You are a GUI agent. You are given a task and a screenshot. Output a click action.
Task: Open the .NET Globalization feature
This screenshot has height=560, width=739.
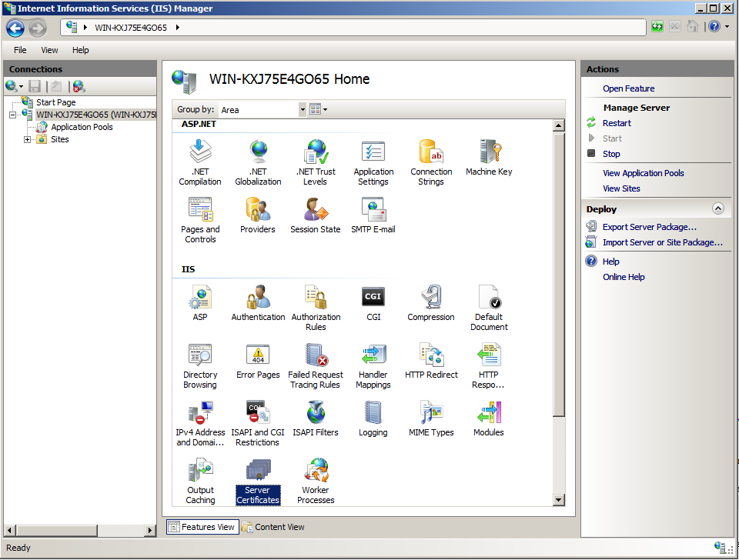(x=259, y=162)
